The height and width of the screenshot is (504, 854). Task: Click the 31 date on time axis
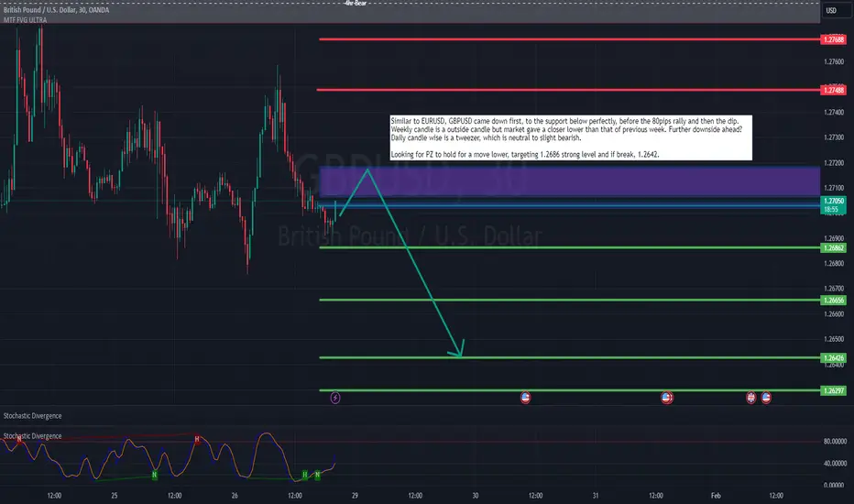[x=596, y=495]
